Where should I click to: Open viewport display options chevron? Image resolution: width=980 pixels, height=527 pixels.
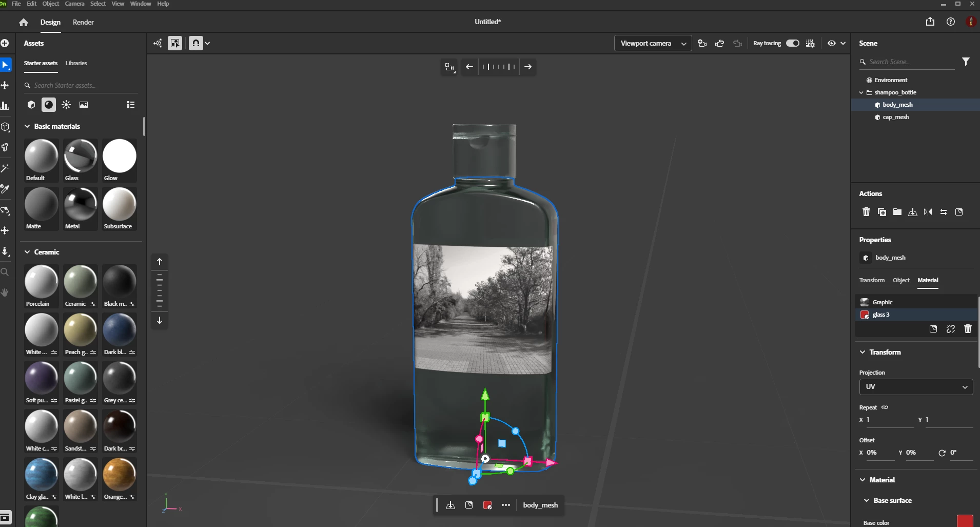[x=843, y=43]
